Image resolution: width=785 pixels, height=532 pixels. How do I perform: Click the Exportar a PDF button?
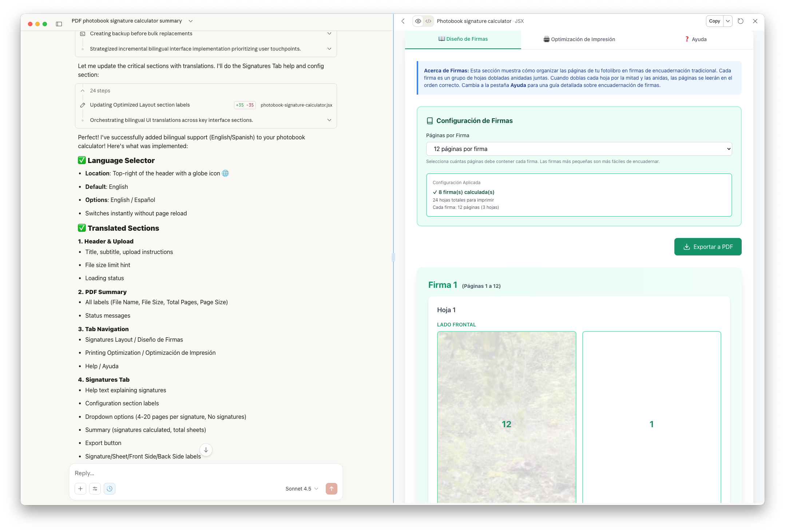click(x=707, y=247)
